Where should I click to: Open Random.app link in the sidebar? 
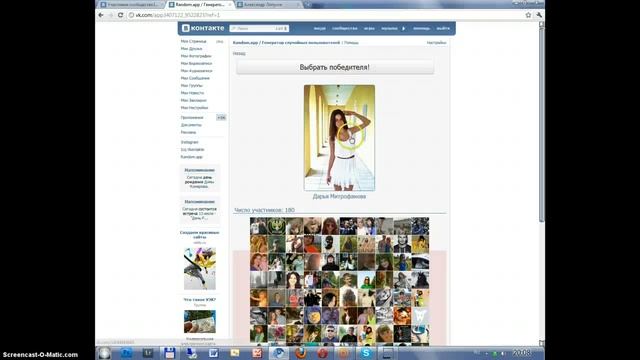[191, 157]
